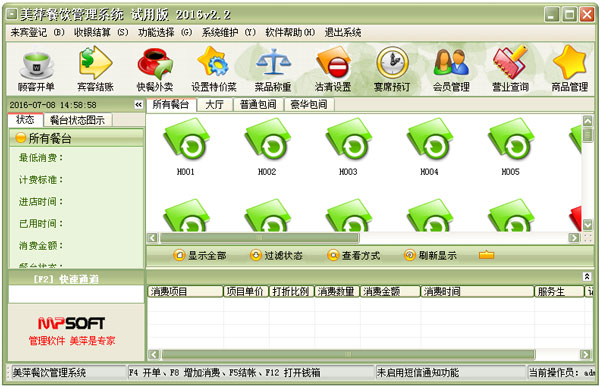Expand 所有餐台 header in status panel
Screen dimensions: 600x388
pyautogui.click(x=76, y=138)
